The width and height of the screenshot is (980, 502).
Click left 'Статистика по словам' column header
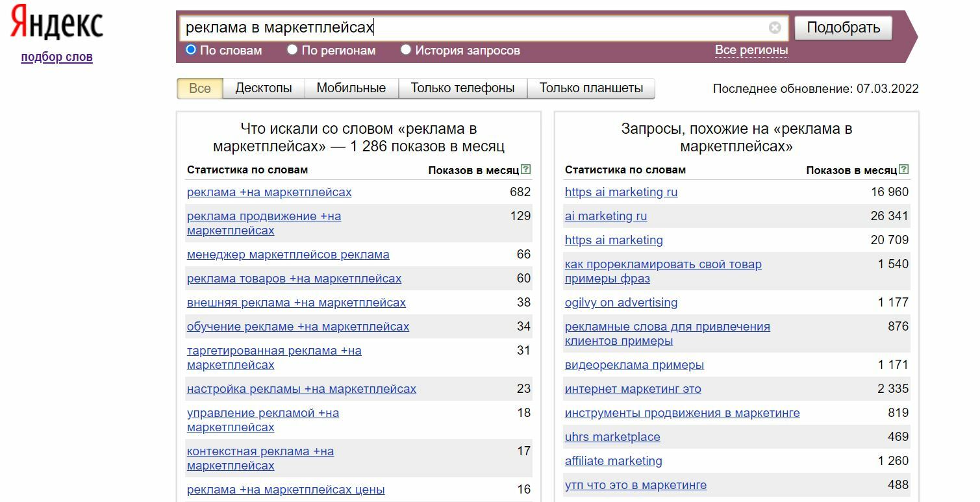coord(247,169)
